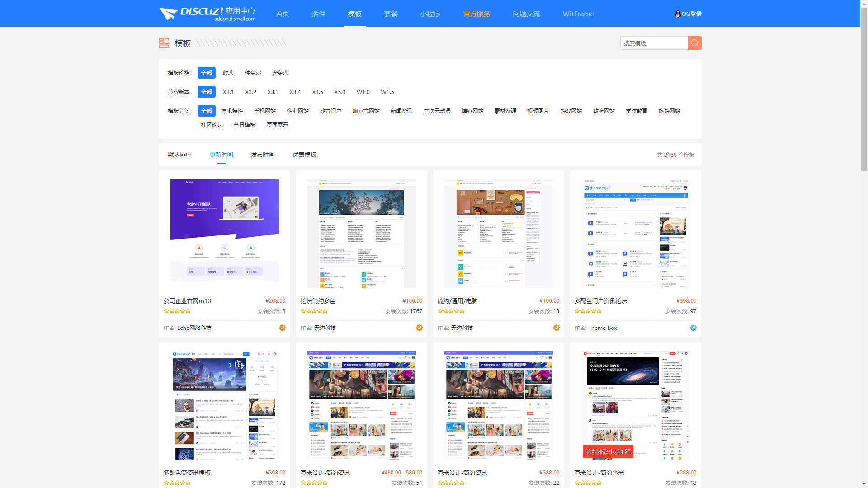Viewport: 868px width, 488px height.
Task: Click blue verified badge beside Theme Box
Action: point(693,328)
